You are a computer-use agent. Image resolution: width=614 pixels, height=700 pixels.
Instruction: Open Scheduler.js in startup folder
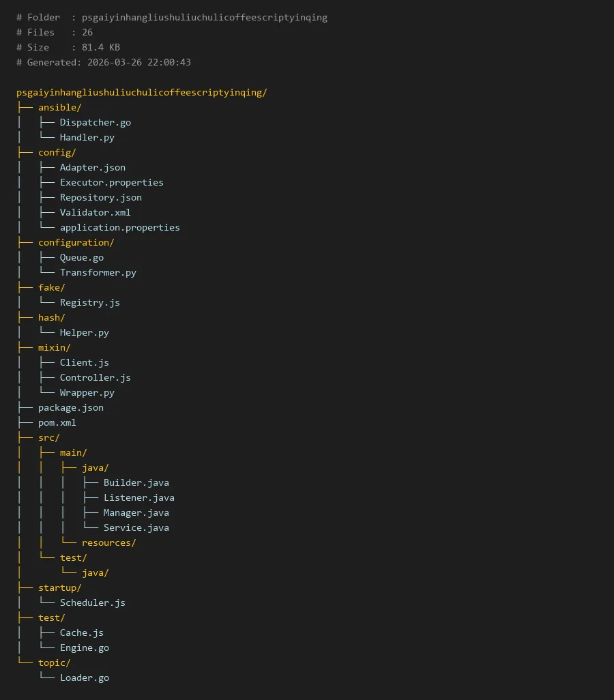coord(92,602)
